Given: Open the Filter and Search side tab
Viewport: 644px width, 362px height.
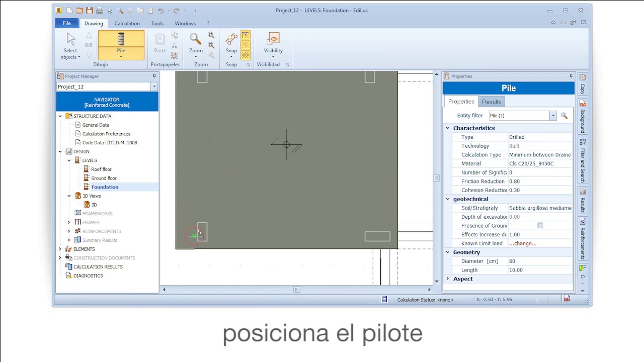Looking at the screenshot, I should tap(583, 161).
